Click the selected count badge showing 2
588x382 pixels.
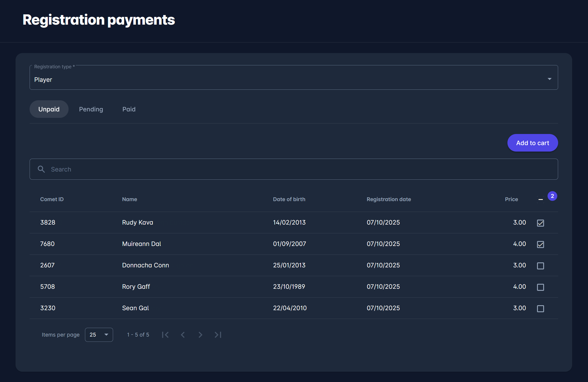[x=552, y=196]
